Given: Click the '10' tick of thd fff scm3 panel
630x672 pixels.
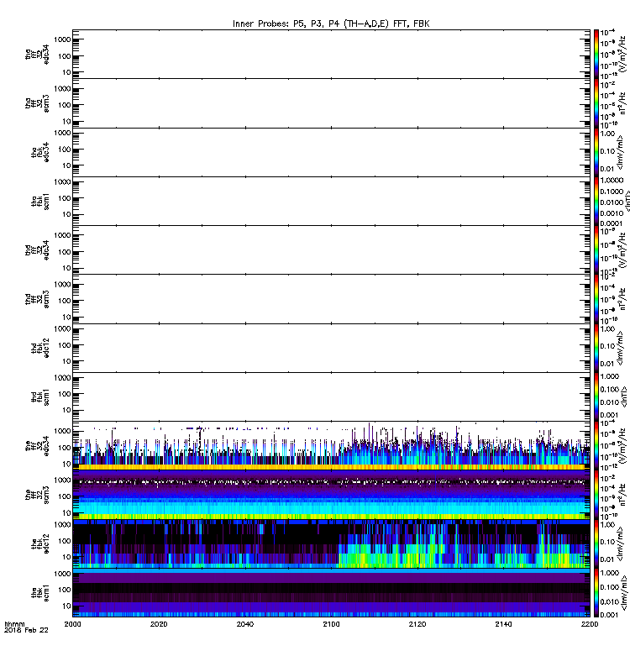Looking at the screenshot, I should pyautogui.click(x=66, y=318).
